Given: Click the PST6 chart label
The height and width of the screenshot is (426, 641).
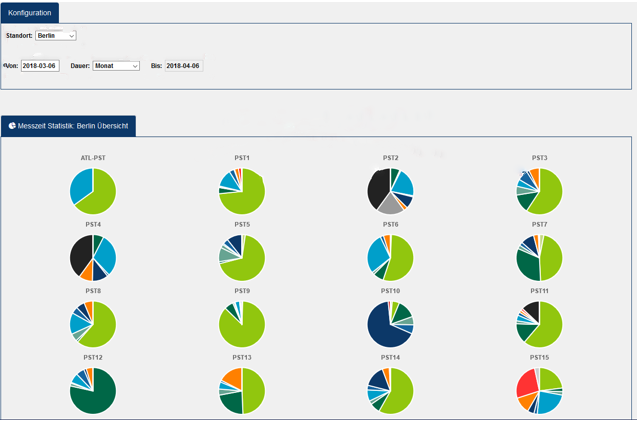Looking at the screenshot, I should coord(390,224).
